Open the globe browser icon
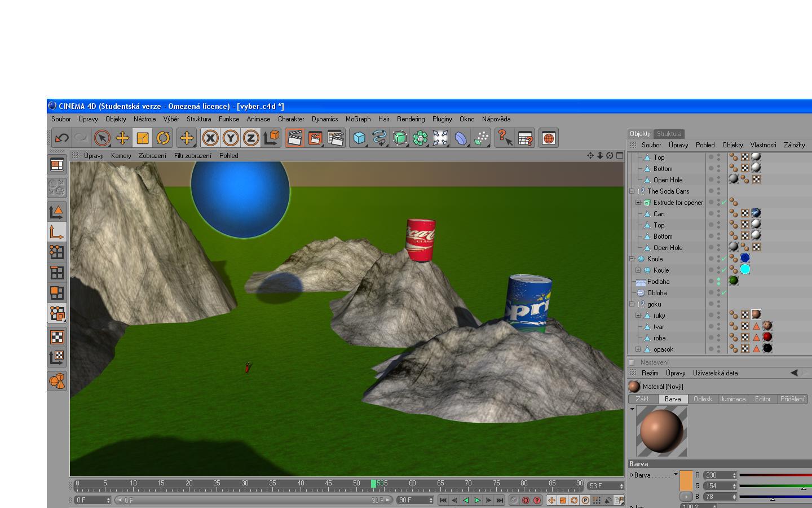This screenshot has height=508, width=812. tap(549, 138)
